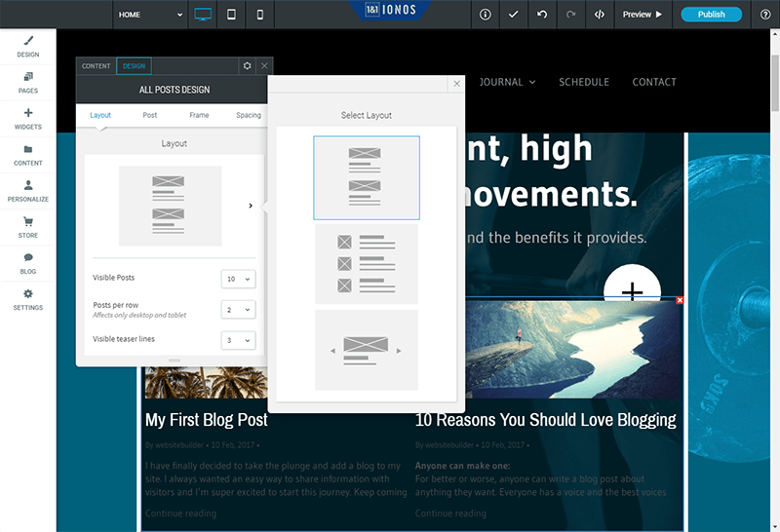Click the palm trees blog image
780x532 pixels.
click(x=206, y=382)
